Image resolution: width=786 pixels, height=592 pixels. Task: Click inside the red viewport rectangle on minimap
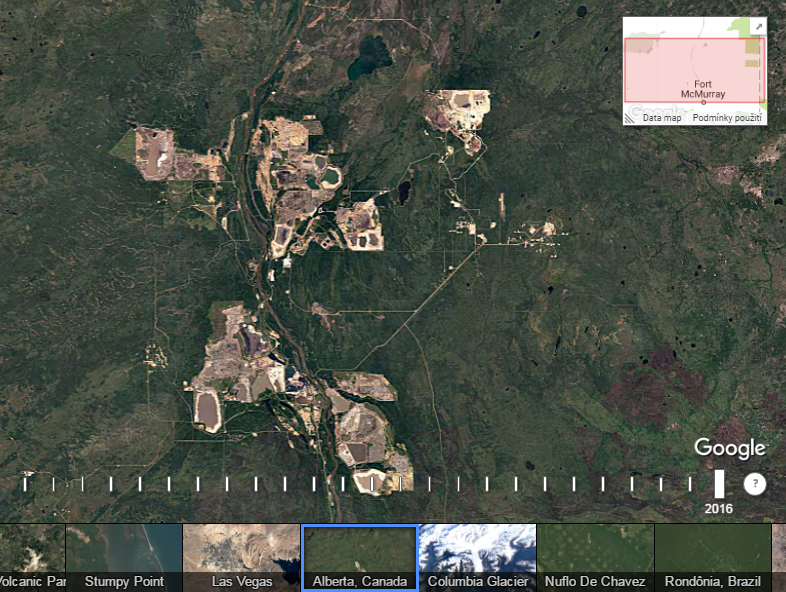point(680,60)
